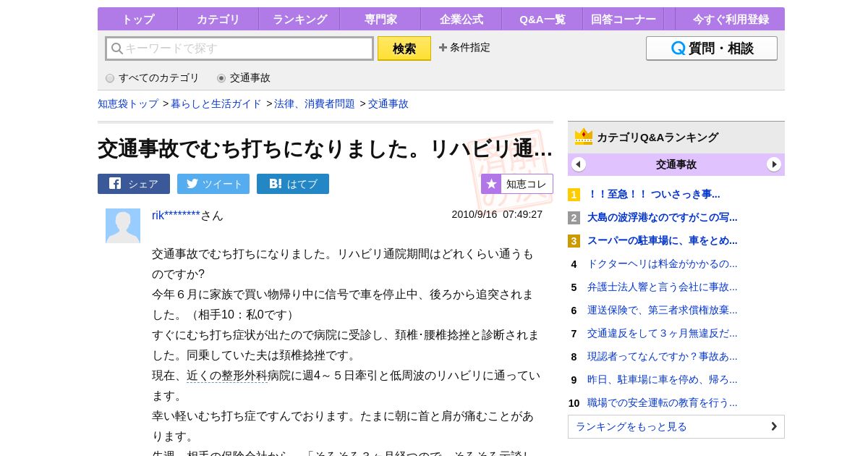Image resolution: width=868 pixels, height=456 pixels.
Task: Expand the 条件指定 search options
Action: point(464,48)
